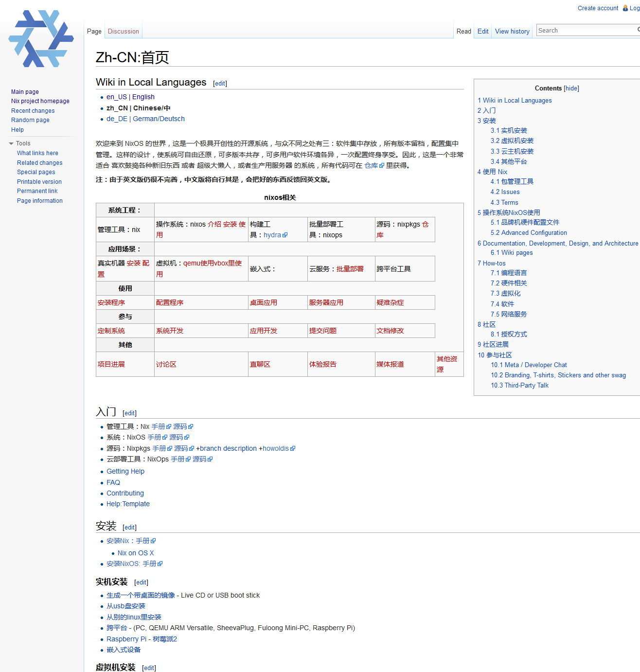Open Permanent link

[37, 191]
